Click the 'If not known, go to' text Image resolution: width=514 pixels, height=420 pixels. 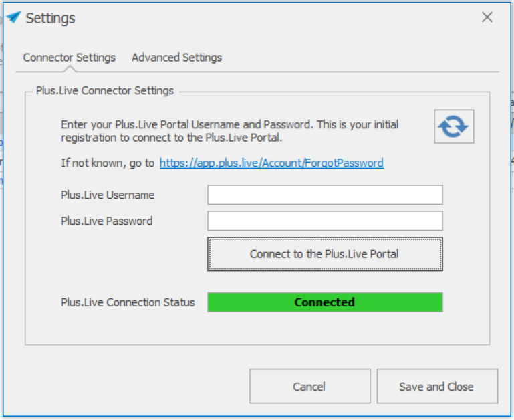coord(108,163)
